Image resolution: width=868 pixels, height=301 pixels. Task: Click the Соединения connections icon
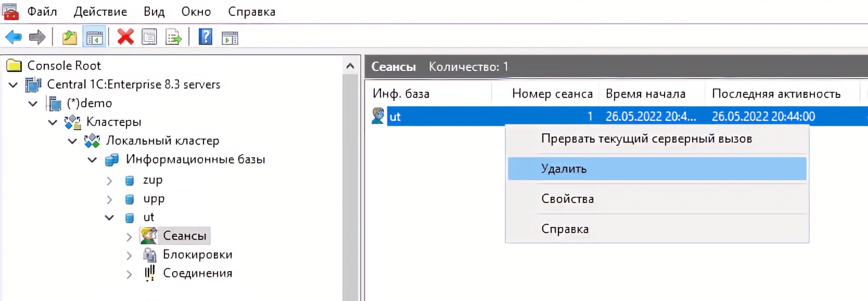pos(150,273)
